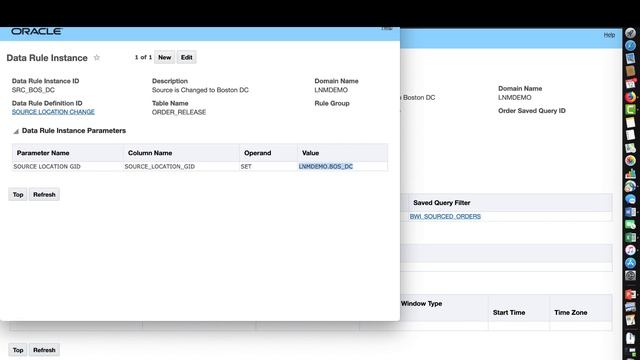Click the Edit button in Data Rule Instance
The width and height of the screenshot is (640, 360).
pos(187,58)
